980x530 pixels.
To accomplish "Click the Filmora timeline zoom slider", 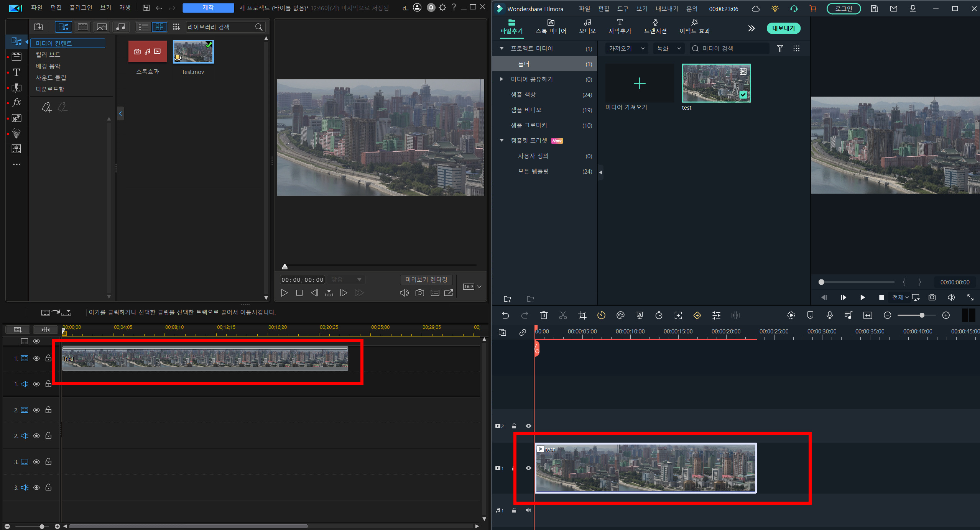I will pos(922,315).
